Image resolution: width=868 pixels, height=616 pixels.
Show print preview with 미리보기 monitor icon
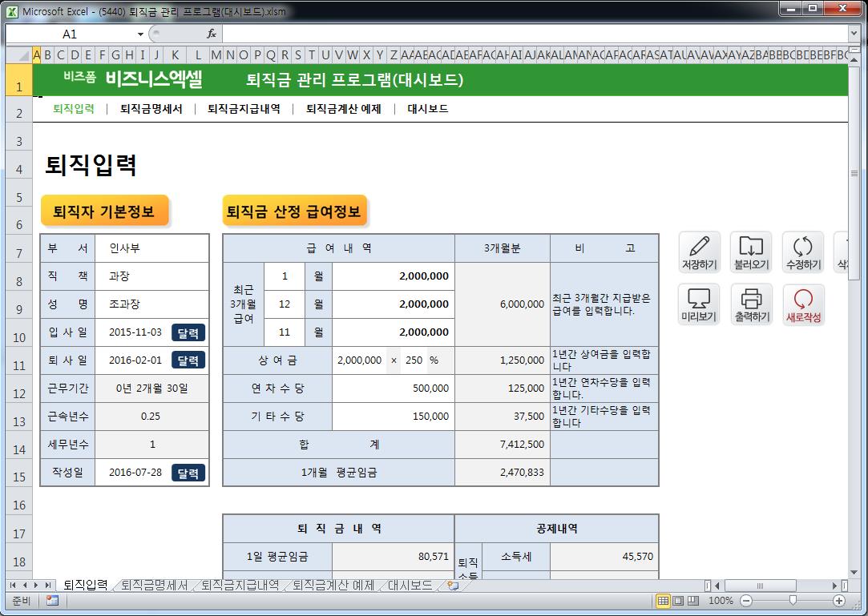pyautogui.click(x=699, y=304)
